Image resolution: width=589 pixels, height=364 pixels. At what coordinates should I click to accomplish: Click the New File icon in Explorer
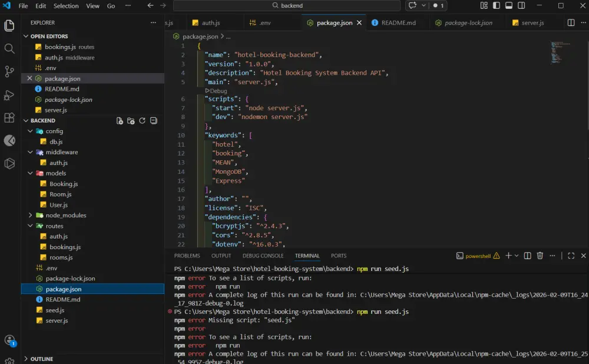point(120,120)
